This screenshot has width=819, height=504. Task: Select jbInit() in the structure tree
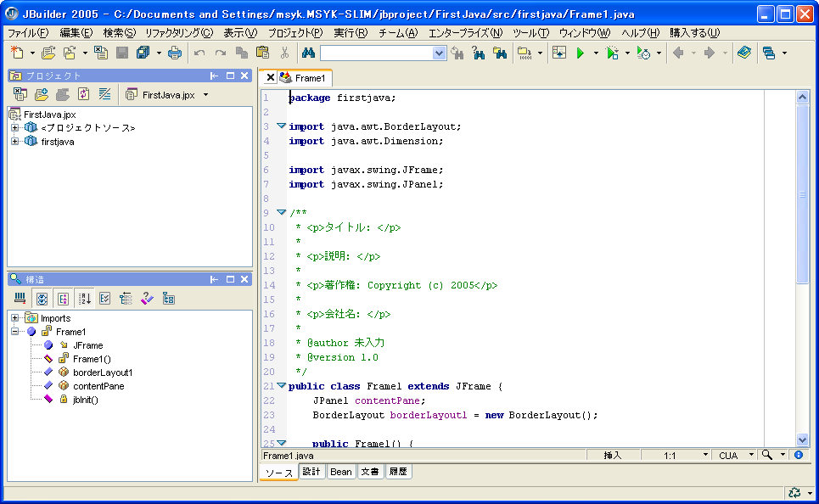[85, 399]
